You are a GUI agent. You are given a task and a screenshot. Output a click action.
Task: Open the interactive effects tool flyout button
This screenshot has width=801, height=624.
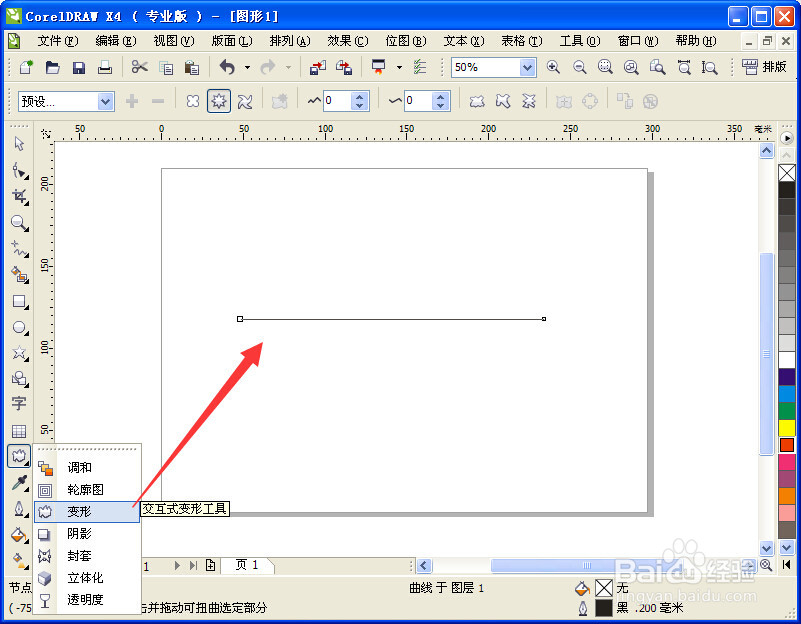coord(19,456)
